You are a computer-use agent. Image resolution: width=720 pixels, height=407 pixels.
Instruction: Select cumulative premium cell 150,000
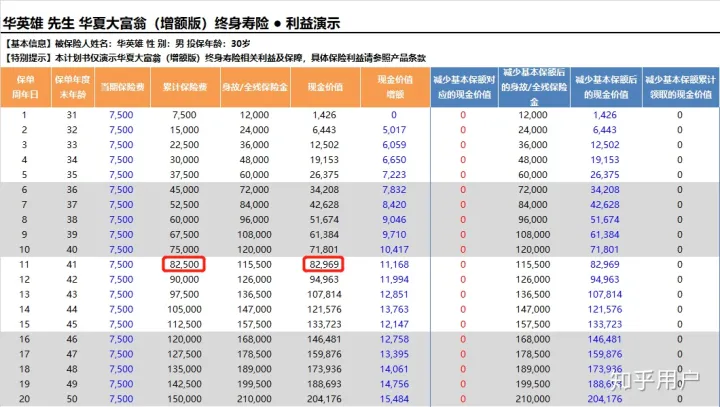(x=184, y=399)
